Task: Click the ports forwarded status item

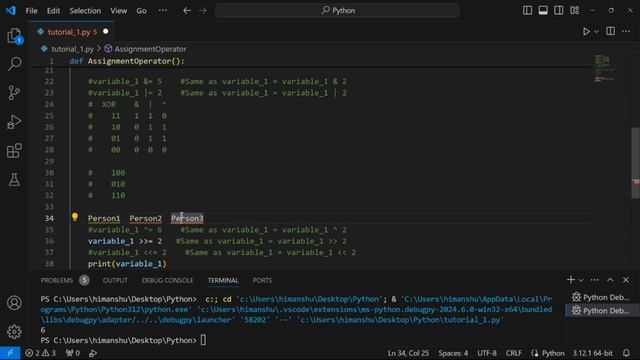Action: click(x=73, y=353)
